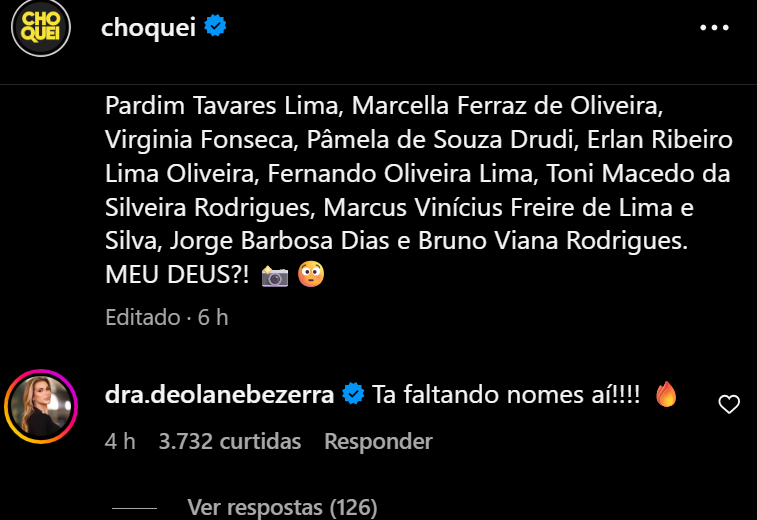The height and width of the screenshot is (520, 757).
Task: Click the name Virginia Fonseca in caption
Action: click(199, 140)
